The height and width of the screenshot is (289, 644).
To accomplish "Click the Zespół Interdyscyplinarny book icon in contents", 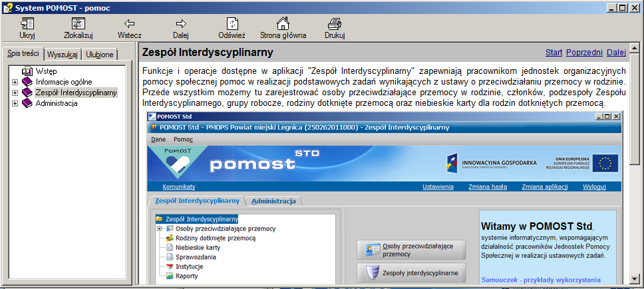I will (x=27, y=92).
